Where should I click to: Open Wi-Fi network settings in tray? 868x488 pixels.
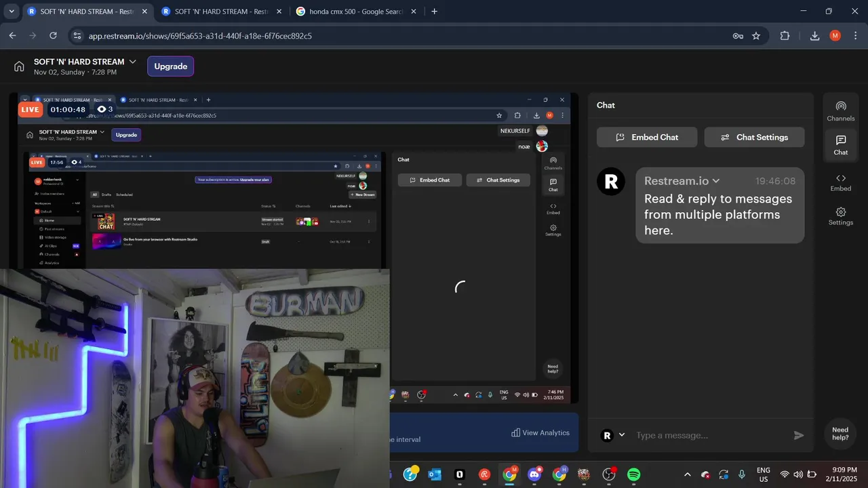coord(785,474)
